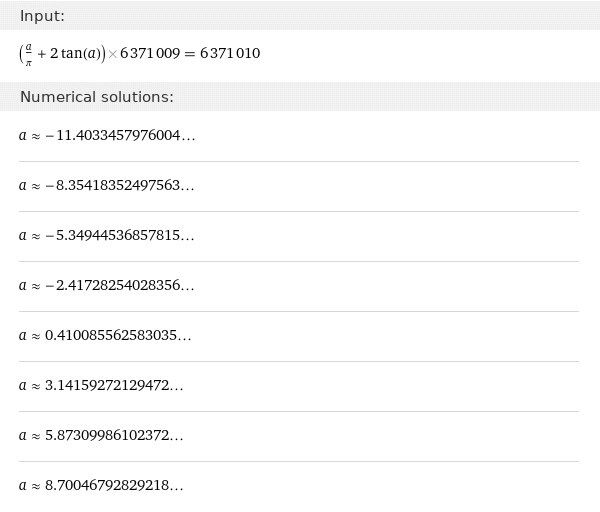Select solution a ≈ −8.35418352497563
Viewport: 600px width, 512px height.
click(107, 186)
